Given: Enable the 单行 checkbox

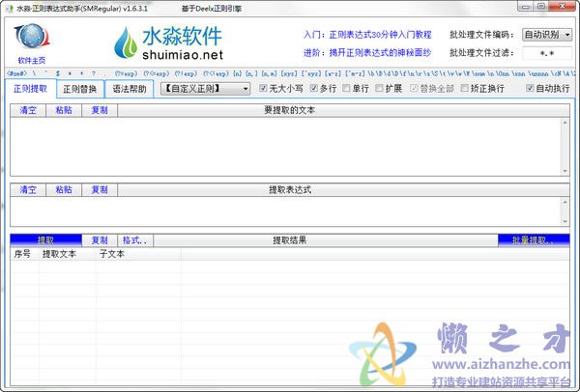Looking at the screenshot, I should coord(346,88).
